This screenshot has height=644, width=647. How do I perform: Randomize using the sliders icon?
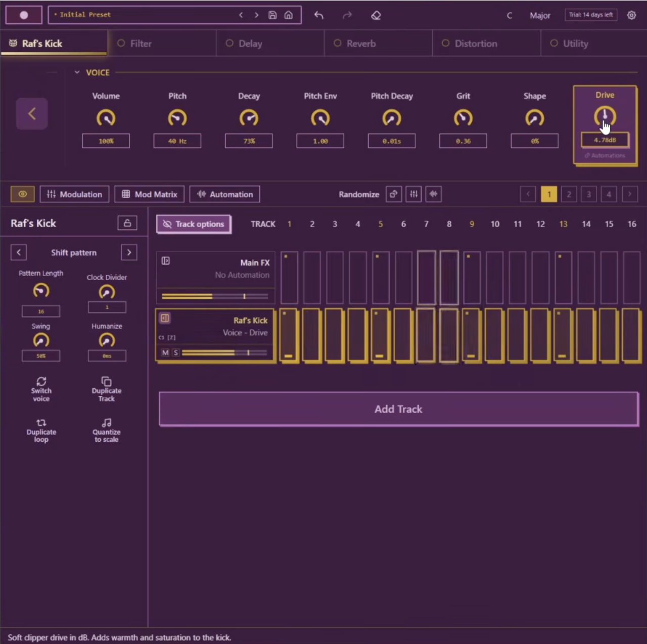point(413,194)
